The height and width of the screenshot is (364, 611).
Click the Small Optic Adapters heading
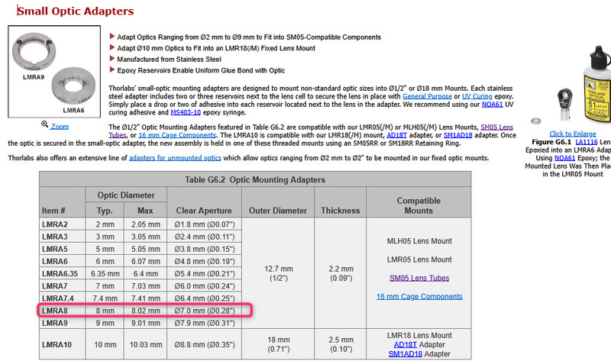tap(75, 11)
